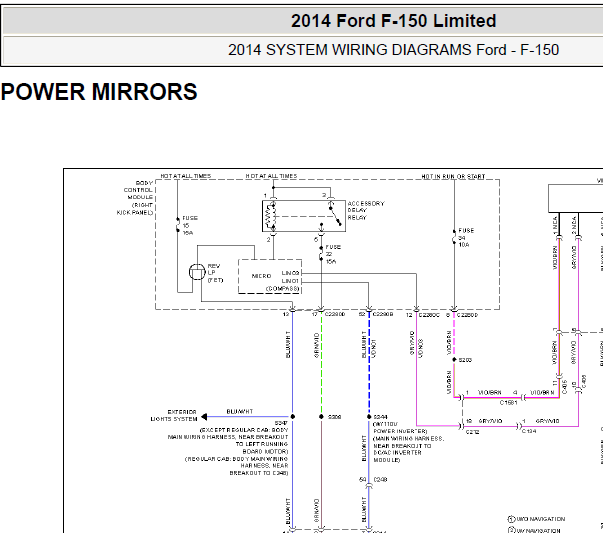The image size is (603, 533).
Task: Click the REV LP lamp circle symbol
Action: point(197,272)
